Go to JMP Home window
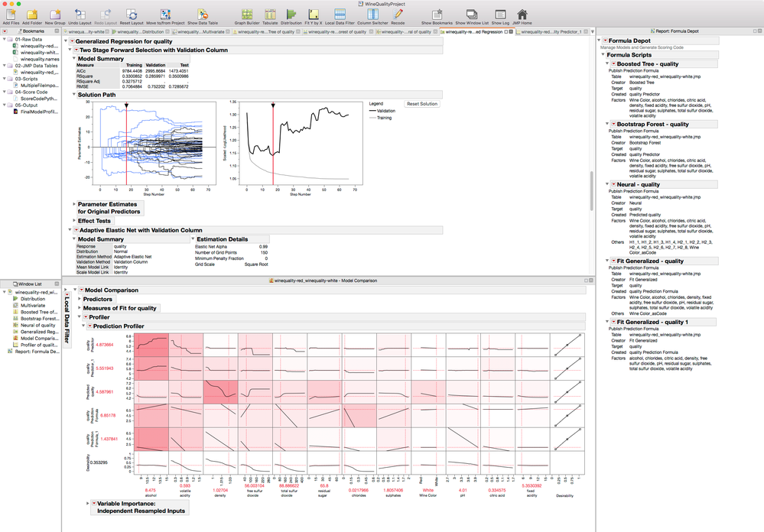This screenshot has width=764, height=532. click(x=522, y=15)
